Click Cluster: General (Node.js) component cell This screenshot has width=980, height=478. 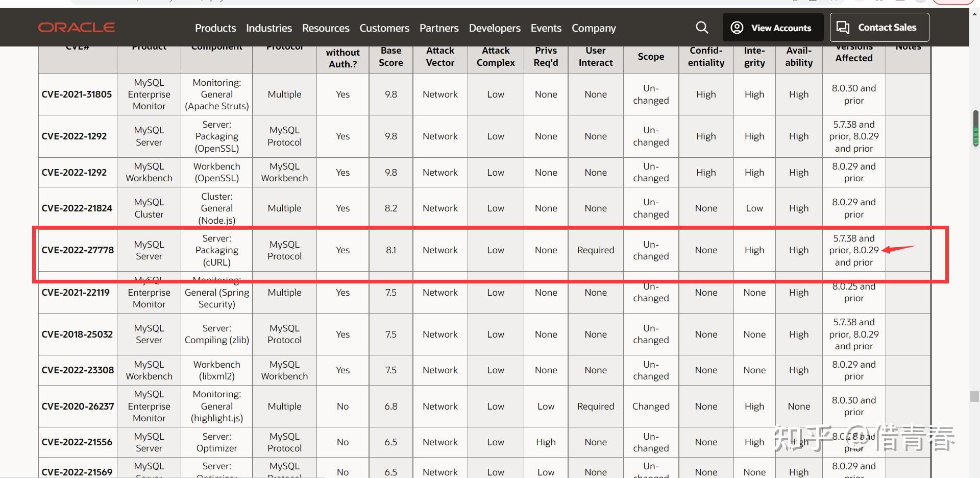[x=217, y=208]
